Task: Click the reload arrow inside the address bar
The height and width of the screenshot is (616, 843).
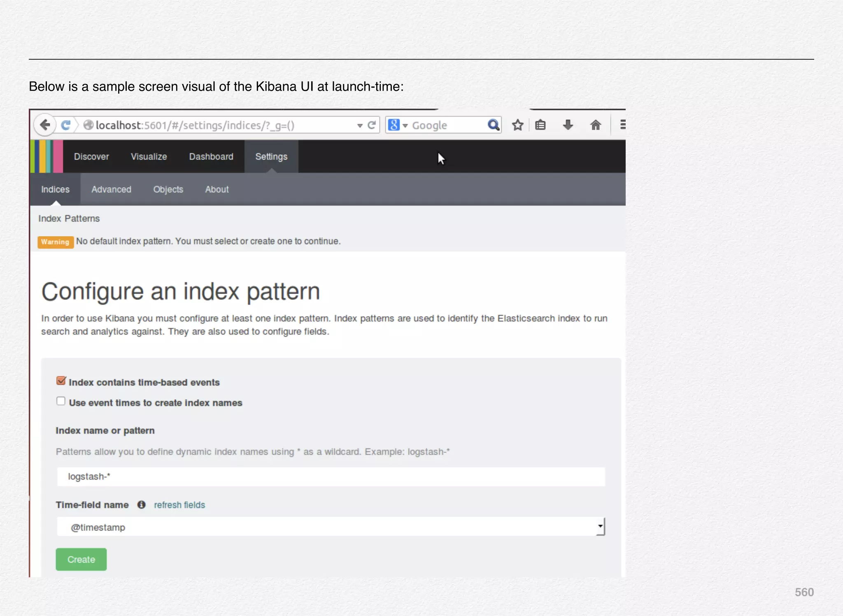Action: (x=371, y=125)
